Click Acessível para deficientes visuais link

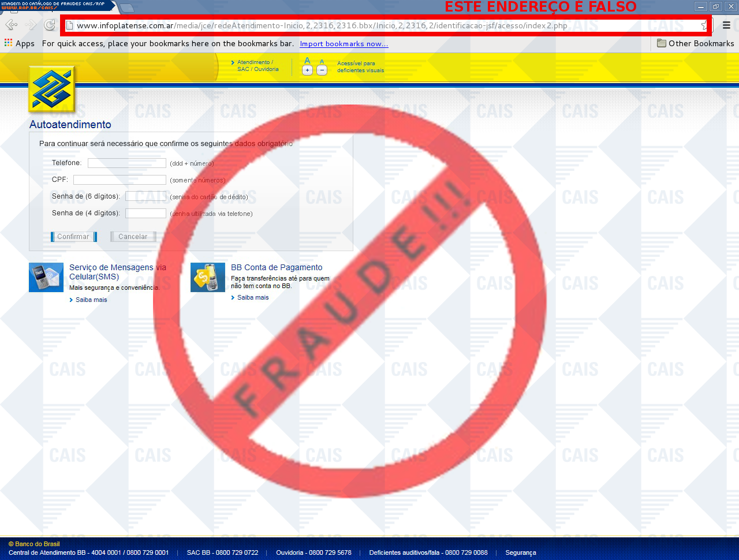[360, 67]
